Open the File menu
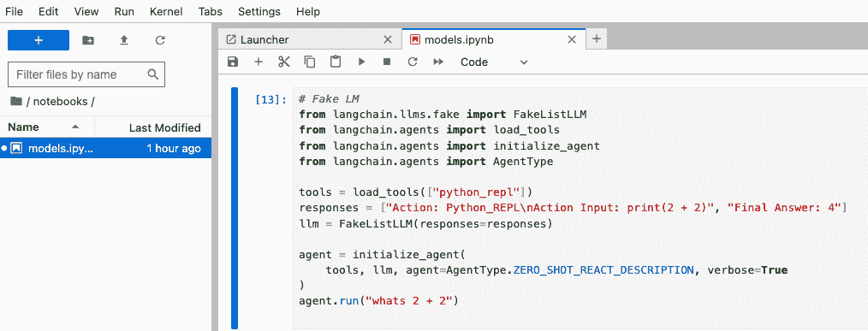This screenshot has height=331, width=868. [14, 11]
